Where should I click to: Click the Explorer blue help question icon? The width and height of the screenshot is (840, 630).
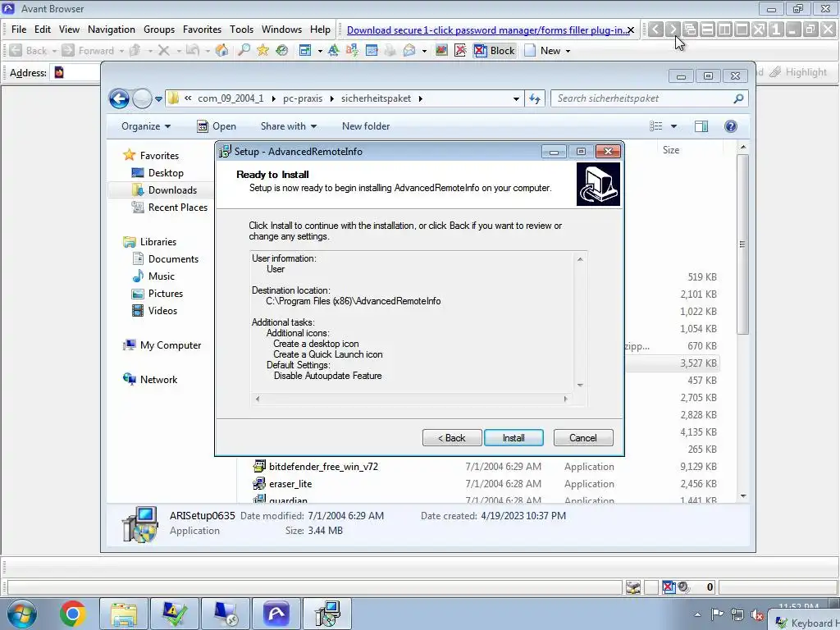tap(731, 126)
